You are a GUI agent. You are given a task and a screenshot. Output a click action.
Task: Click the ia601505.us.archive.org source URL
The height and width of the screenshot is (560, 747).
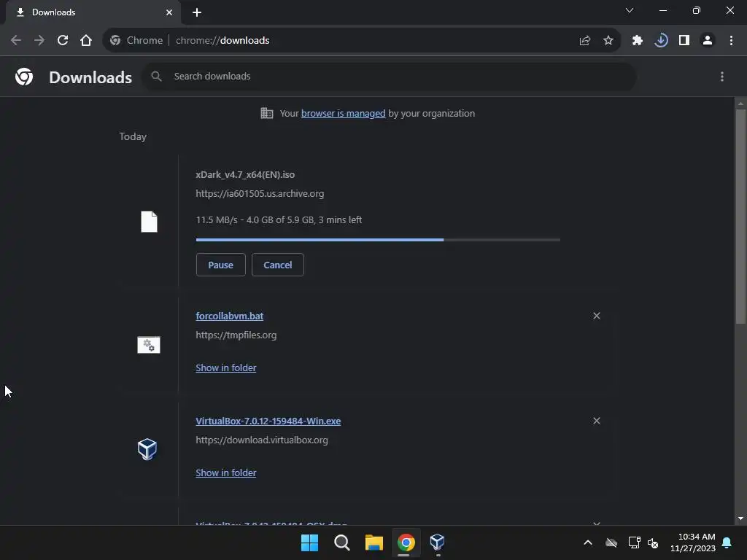[260, 194]
